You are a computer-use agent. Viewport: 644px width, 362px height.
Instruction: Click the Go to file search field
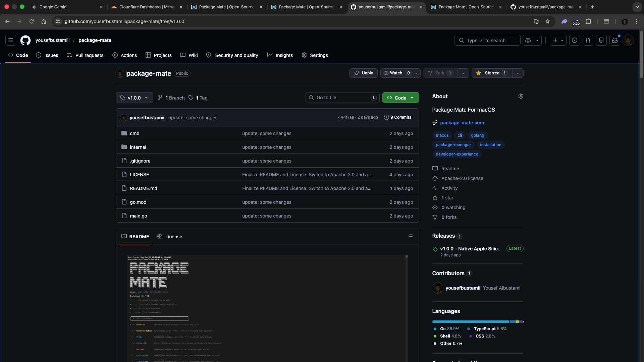pos(342,98)
